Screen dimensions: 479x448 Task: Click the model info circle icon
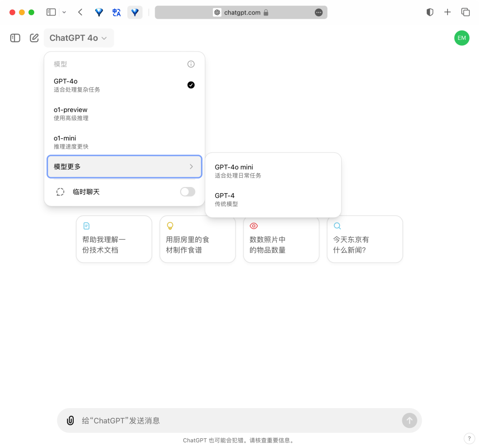(191, 64)
